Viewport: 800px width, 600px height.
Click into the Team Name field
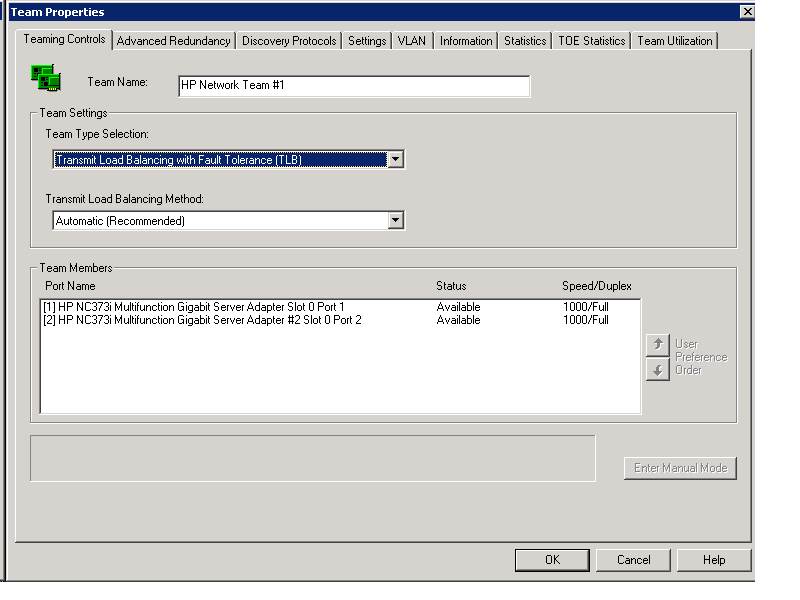click(x=354, y=86)
